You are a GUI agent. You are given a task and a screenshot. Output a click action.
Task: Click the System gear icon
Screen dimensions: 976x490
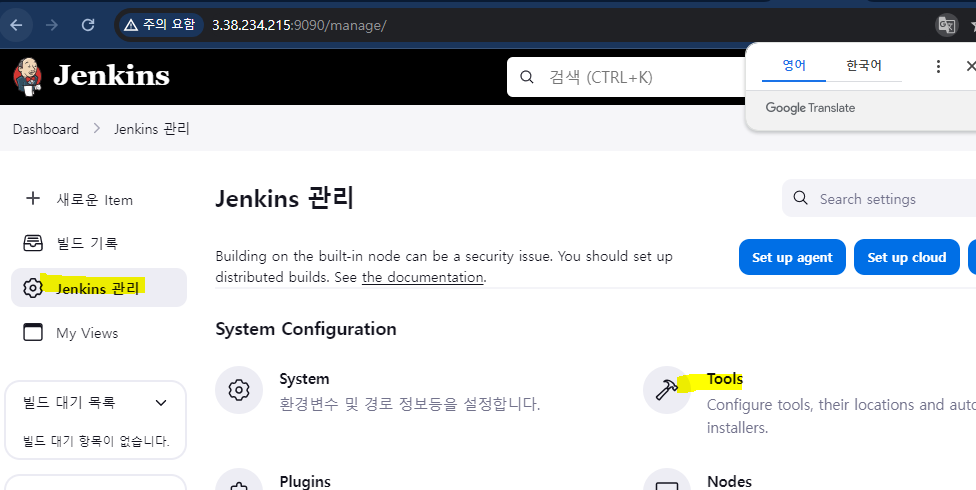click(x=239, y=390)
